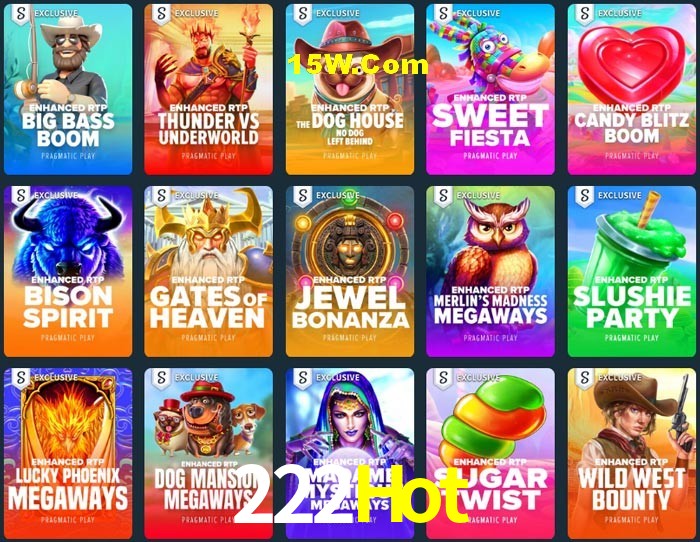Open Lucky Phoenix Megaways
The height and width of the screenshot is (542, 700).
[x=68, y=454]
